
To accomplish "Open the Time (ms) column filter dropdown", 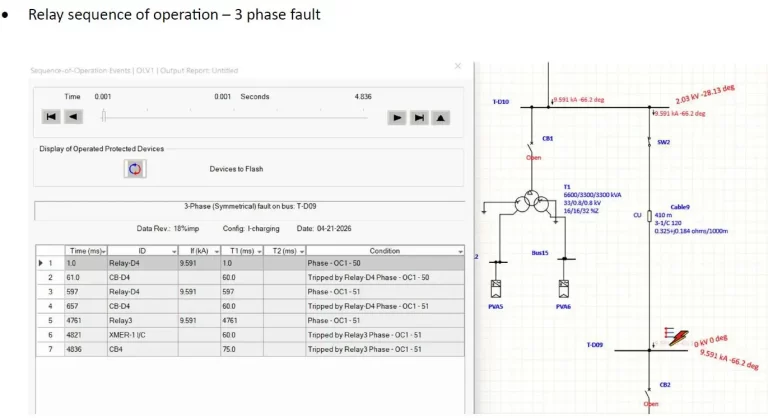I will coord(103,251).
